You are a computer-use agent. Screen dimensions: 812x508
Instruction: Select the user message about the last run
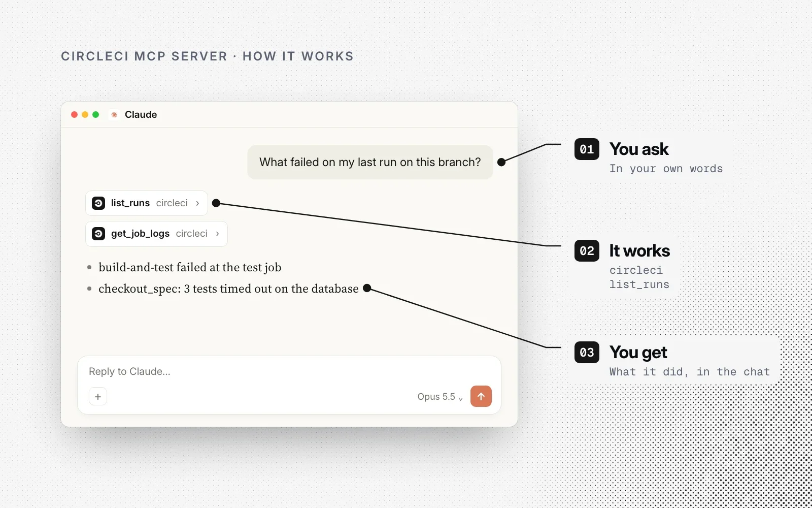click(370, 162)
